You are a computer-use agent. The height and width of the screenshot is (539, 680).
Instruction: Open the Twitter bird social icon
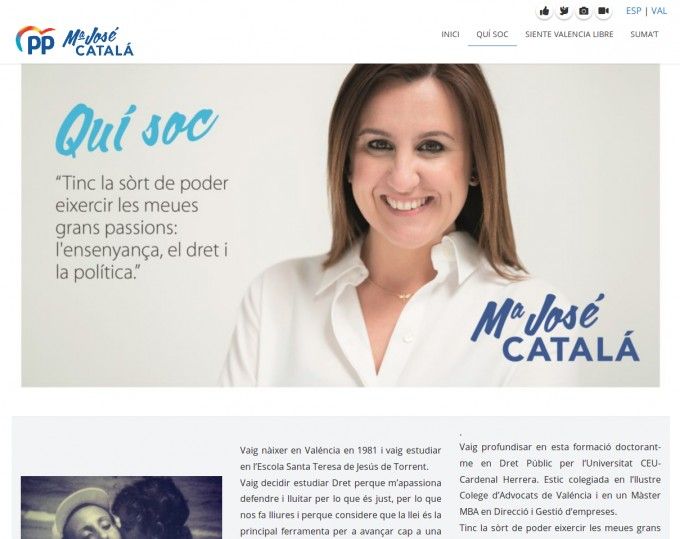pos(564,11)
